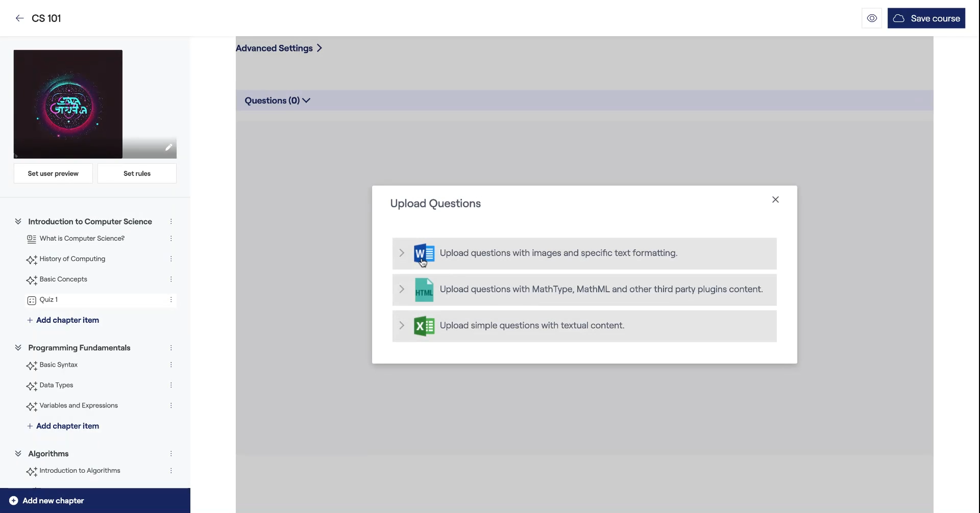Expand the simple textual questions upload option
The height and width of the screenshot is (513, 980).
402,326
